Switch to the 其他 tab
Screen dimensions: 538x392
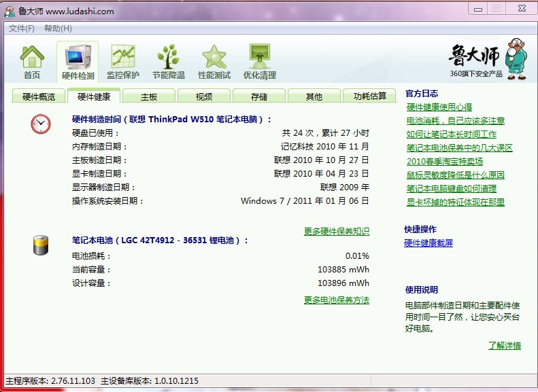314,96
